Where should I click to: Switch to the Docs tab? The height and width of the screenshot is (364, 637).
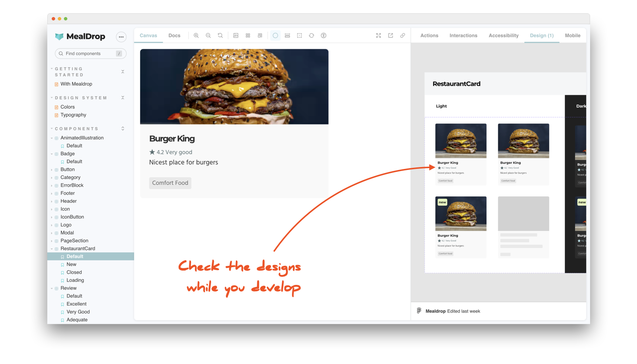[174, 35]
